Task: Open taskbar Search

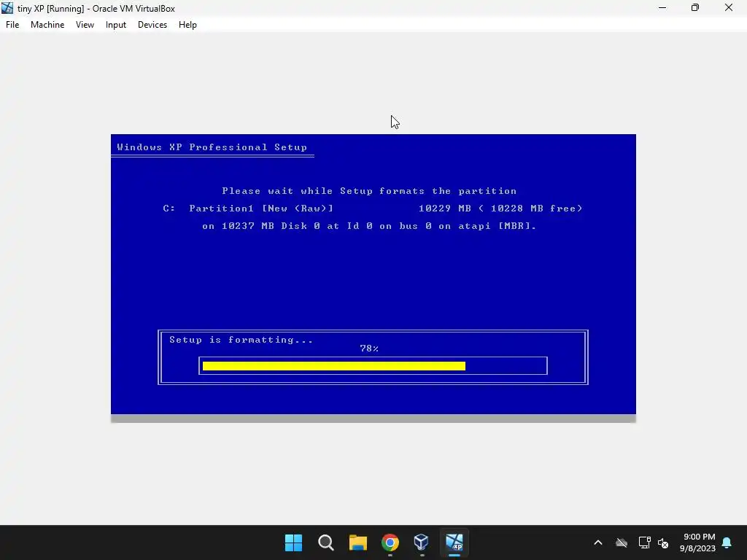Action: coord(326,542)
